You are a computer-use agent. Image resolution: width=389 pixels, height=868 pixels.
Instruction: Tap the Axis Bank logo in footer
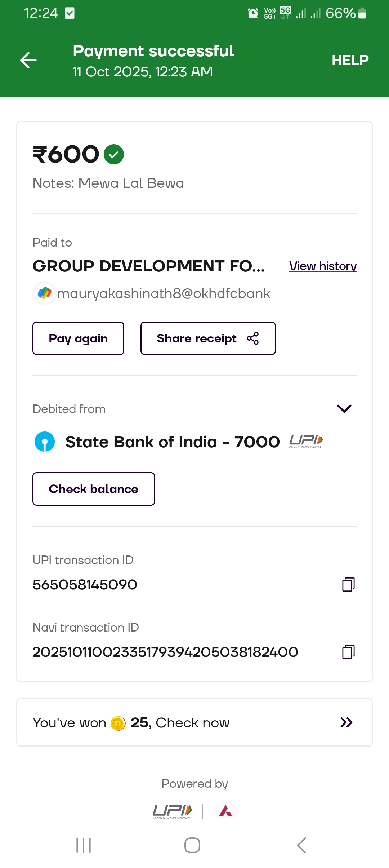[225, 811]
